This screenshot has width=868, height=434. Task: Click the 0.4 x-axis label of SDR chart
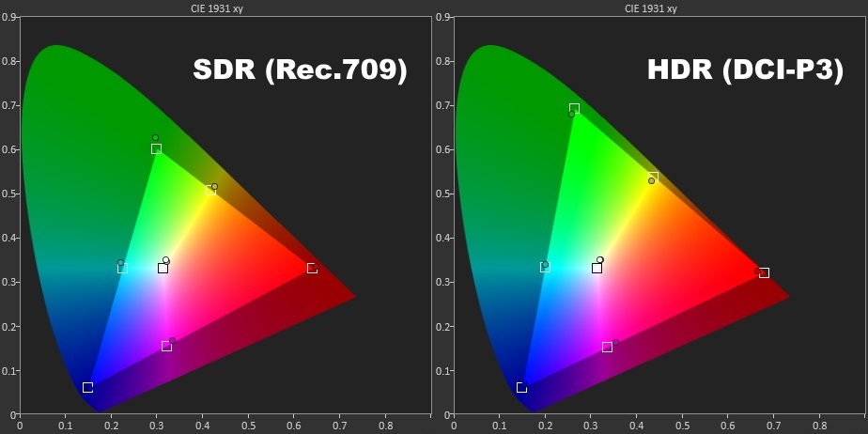(x=202, y=426)
